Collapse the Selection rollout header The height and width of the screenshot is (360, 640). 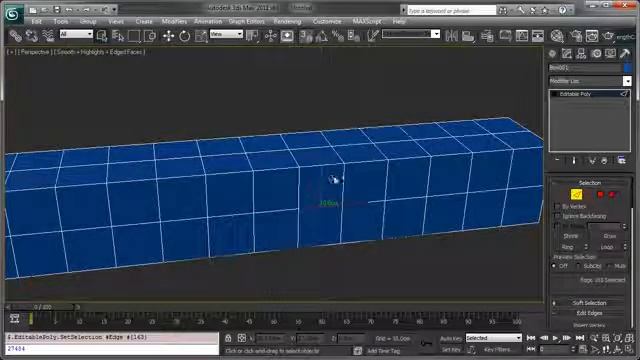coord(590,183)
